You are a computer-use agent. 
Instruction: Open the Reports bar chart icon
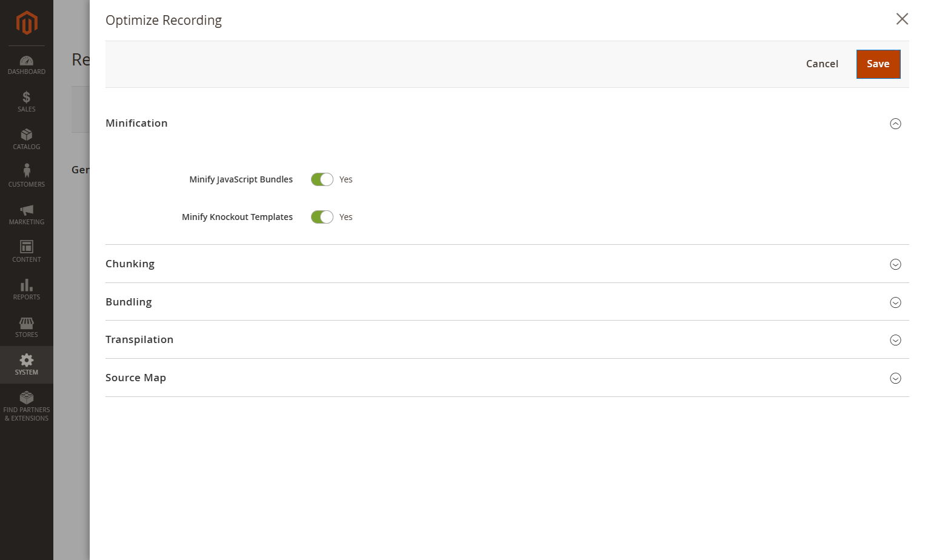point(27,285)
